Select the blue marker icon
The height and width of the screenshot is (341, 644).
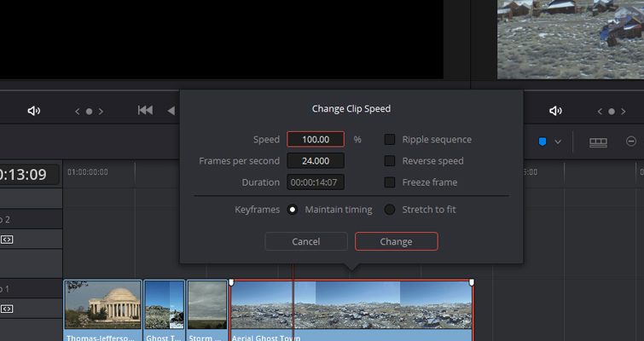point(542,142)
